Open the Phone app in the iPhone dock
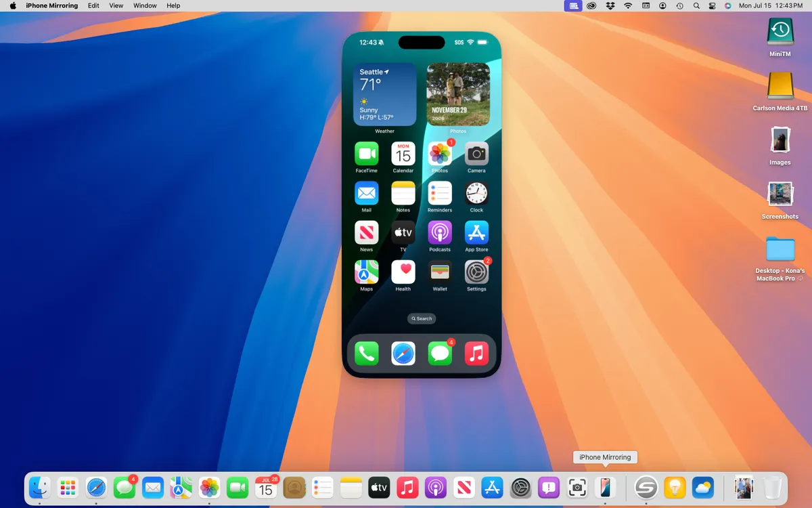Viewport: 812px width, 508px height. click(367, 354)
